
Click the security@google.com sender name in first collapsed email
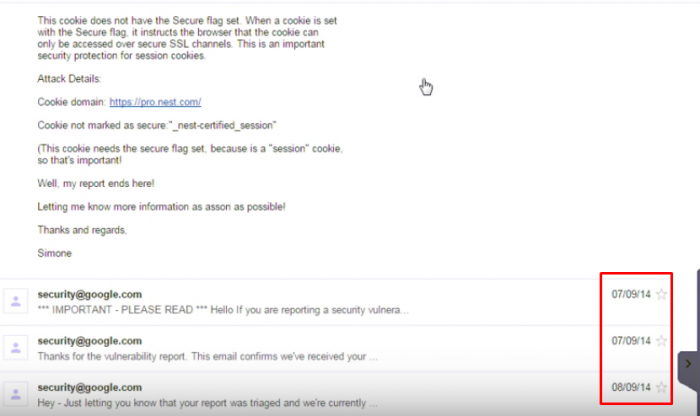[89, 295]
